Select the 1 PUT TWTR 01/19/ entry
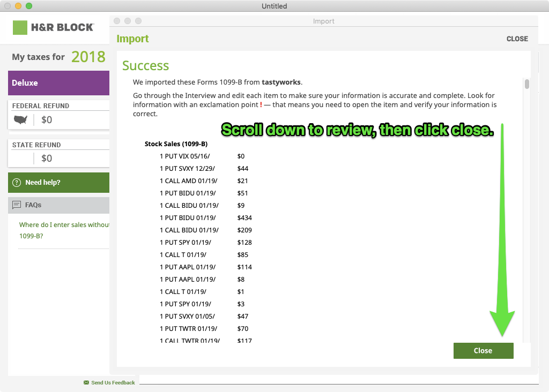549x392 pixels. (189, 329)
